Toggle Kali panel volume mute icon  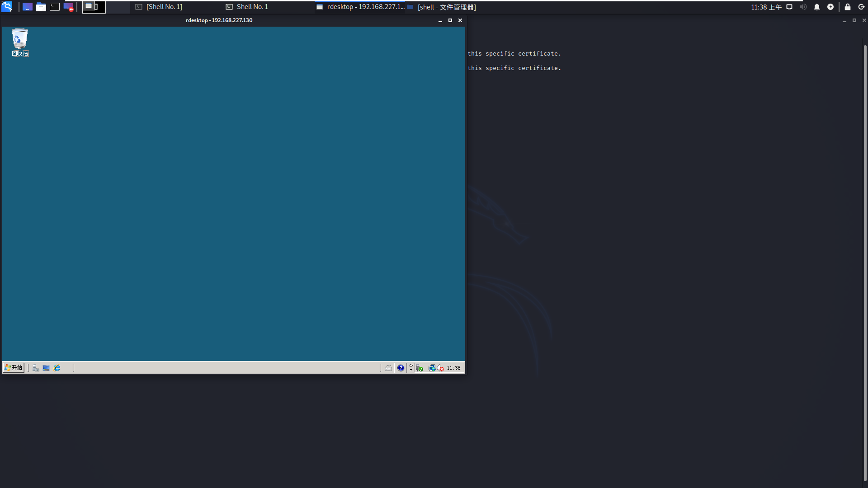[x=803, y=7]
